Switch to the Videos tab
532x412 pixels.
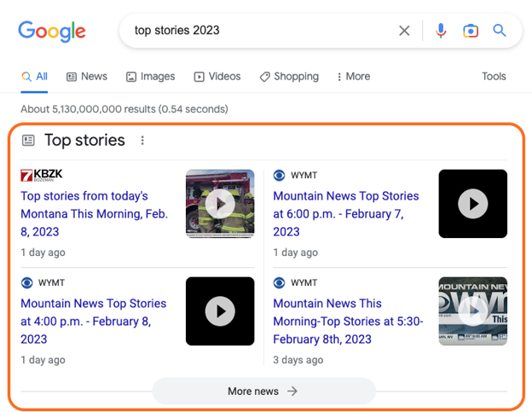217,77
